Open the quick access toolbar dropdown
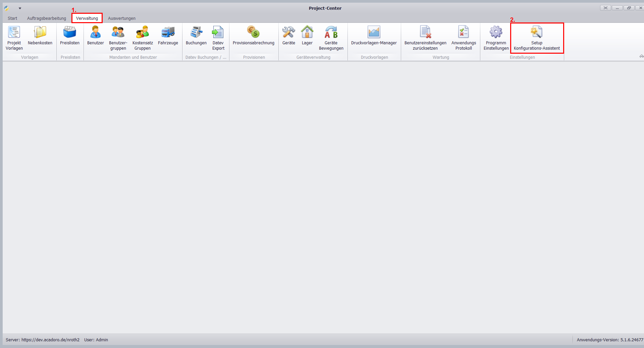The image size is (644, 348). (x=20, y=8)
